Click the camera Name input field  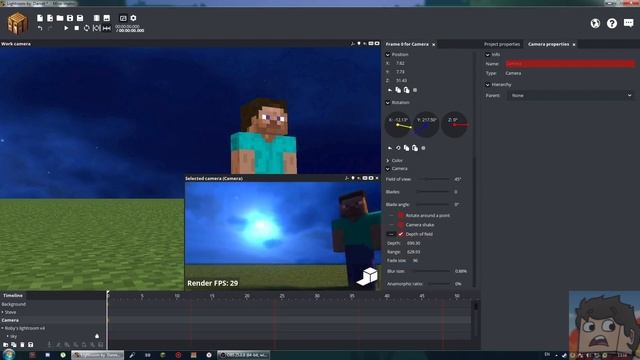click(x=570, y=64)
